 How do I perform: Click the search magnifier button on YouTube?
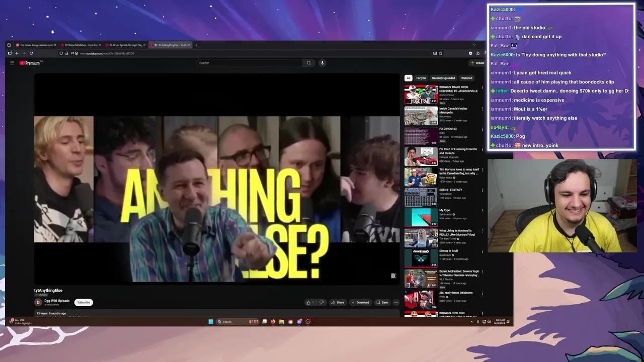click(309, 63)
